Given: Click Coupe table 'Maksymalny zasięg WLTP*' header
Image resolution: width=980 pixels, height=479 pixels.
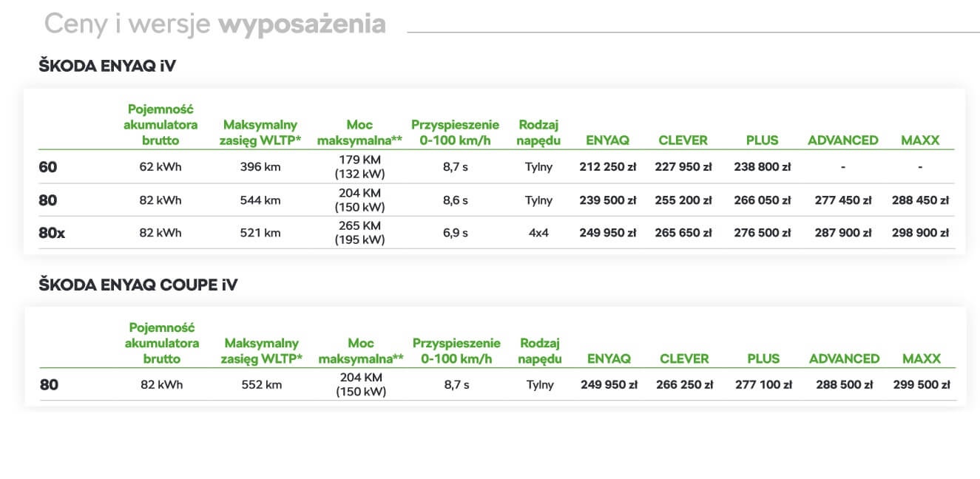Looking at the screenshot, I should click(x=262, y=350).
